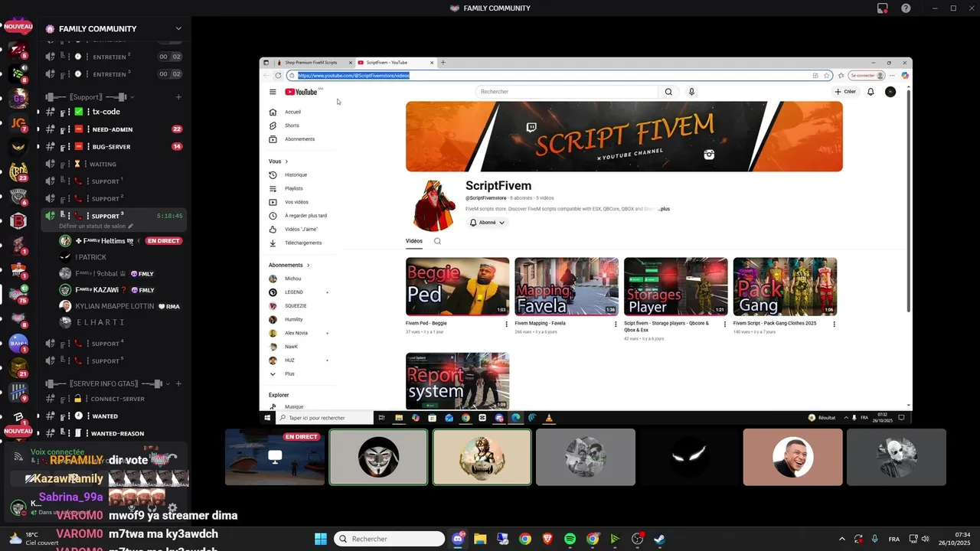
Task: Click the Windows taskbar Rechercher search box
Action: point(389,539)
